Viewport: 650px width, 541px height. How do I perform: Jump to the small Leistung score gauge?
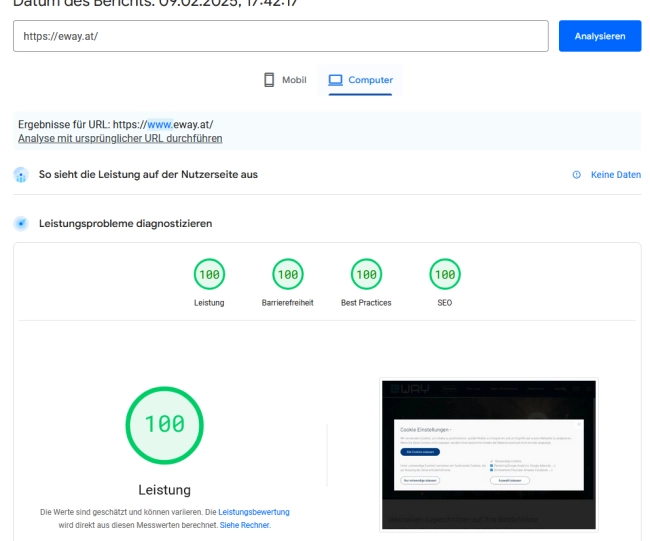[x=209, y=273]
